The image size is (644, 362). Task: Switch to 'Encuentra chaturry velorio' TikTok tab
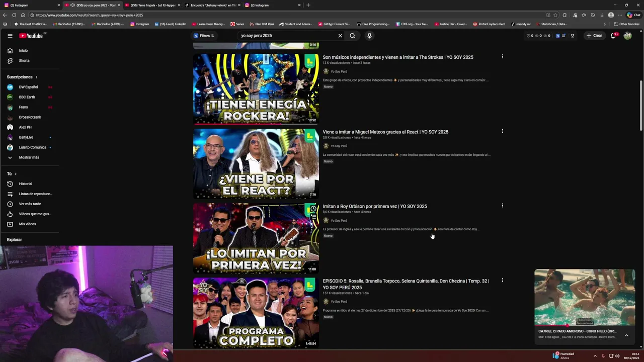tap(212, 5)
